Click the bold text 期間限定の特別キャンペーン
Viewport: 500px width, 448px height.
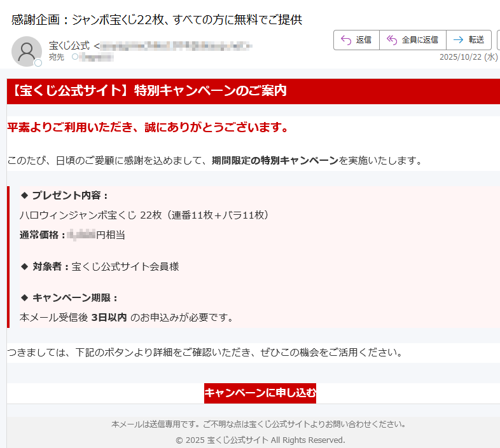275,160
